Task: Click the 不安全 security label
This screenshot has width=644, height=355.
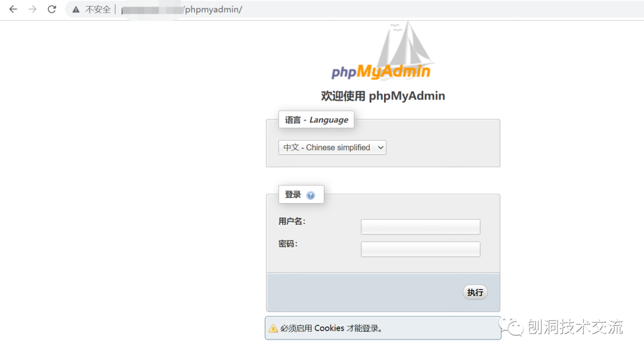Action: pos(98,10)
